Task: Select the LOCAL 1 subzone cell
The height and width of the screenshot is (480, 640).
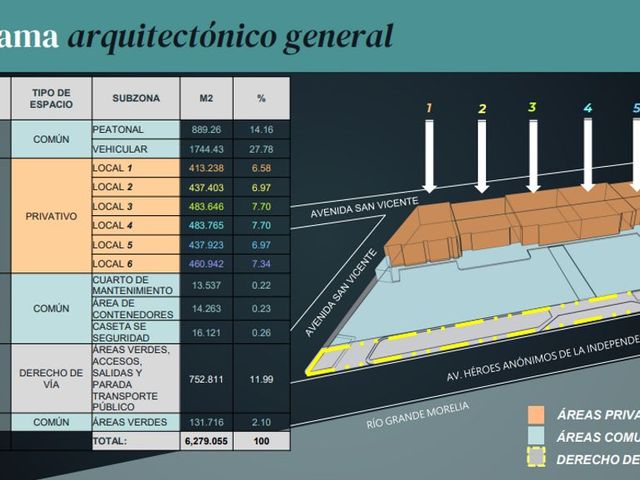Action: click(136, 168)
